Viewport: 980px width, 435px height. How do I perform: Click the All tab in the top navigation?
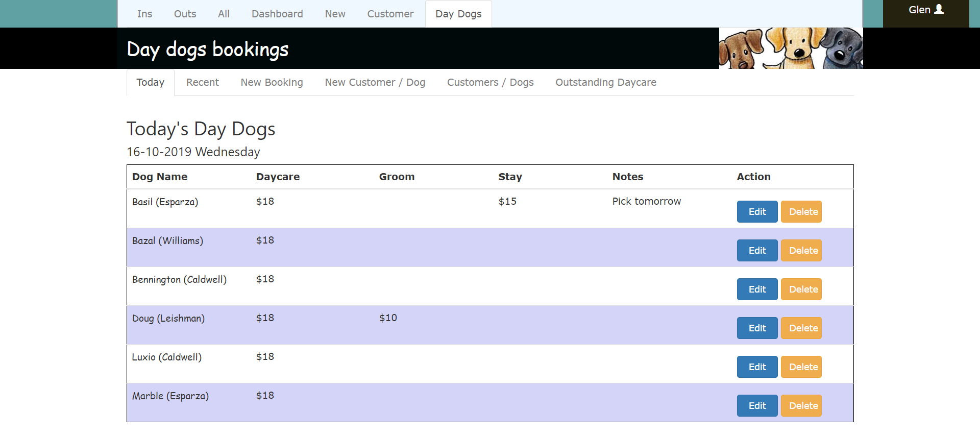[224, 14]
